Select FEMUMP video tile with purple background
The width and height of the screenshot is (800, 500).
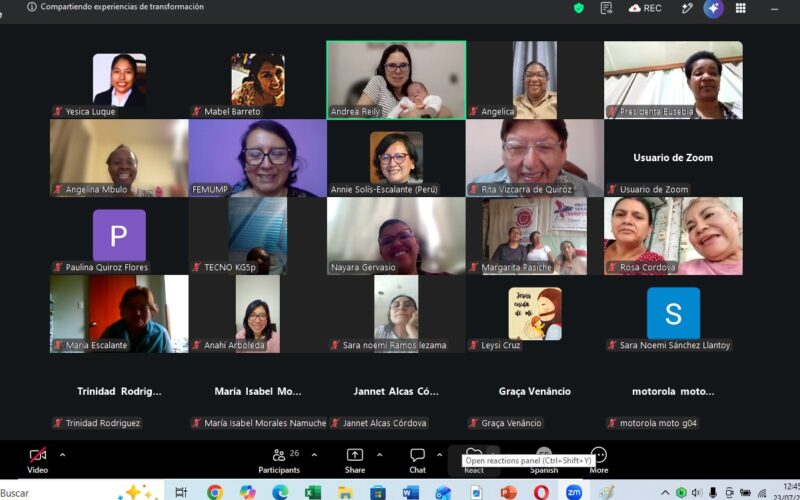(258, 158)
